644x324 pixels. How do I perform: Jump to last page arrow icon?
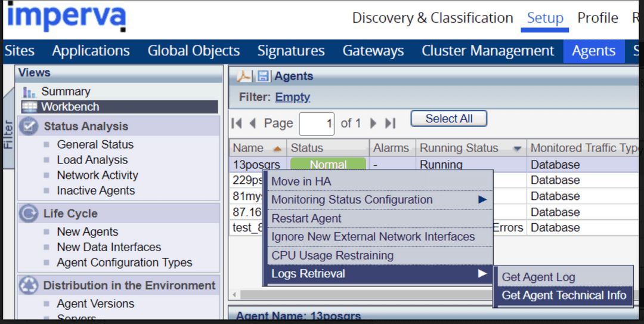click(390, 124)
